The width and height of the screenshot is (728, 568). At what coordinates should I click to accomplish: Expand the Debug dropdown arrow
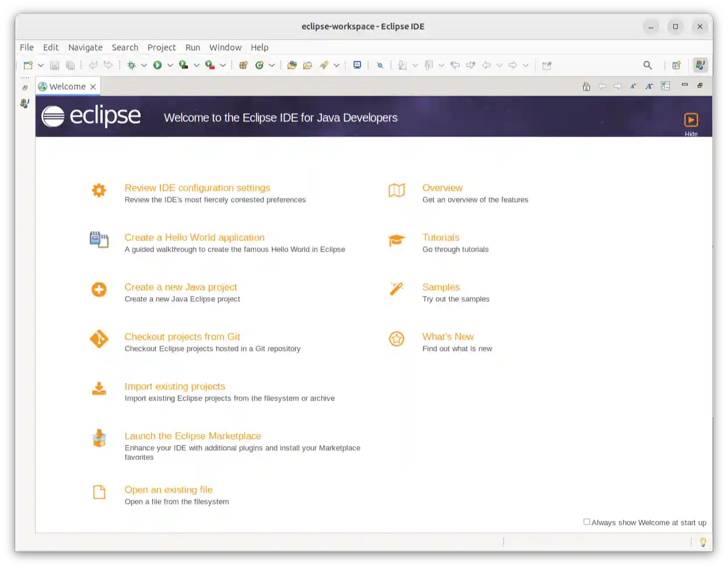click(144, 65)
